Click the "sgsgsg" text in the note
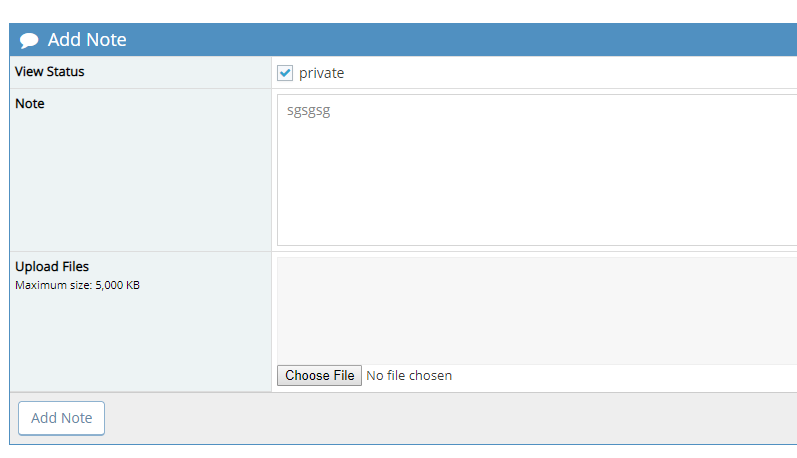 tap(308, 111)
